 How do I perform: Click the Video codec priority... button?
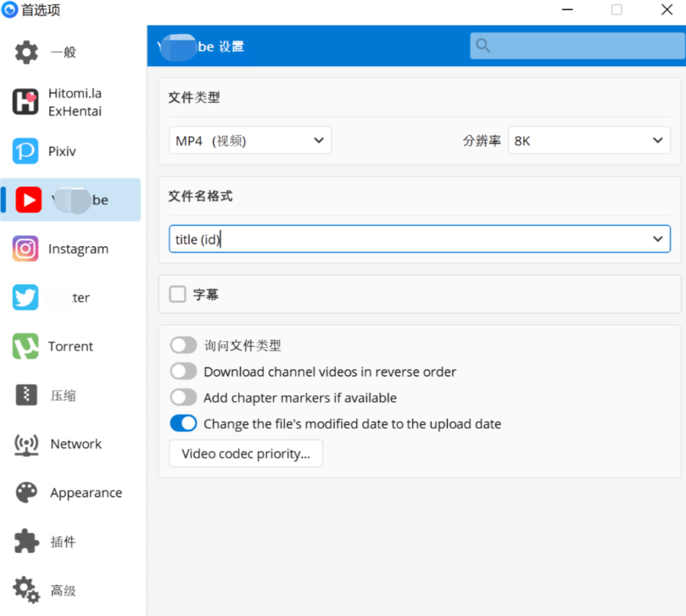[246, 454]
